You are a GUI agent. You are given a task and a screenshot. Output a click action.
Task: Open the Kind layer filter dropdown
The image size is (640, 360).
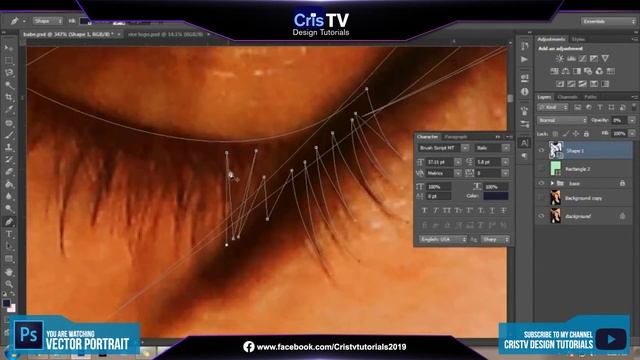point(553,107)
